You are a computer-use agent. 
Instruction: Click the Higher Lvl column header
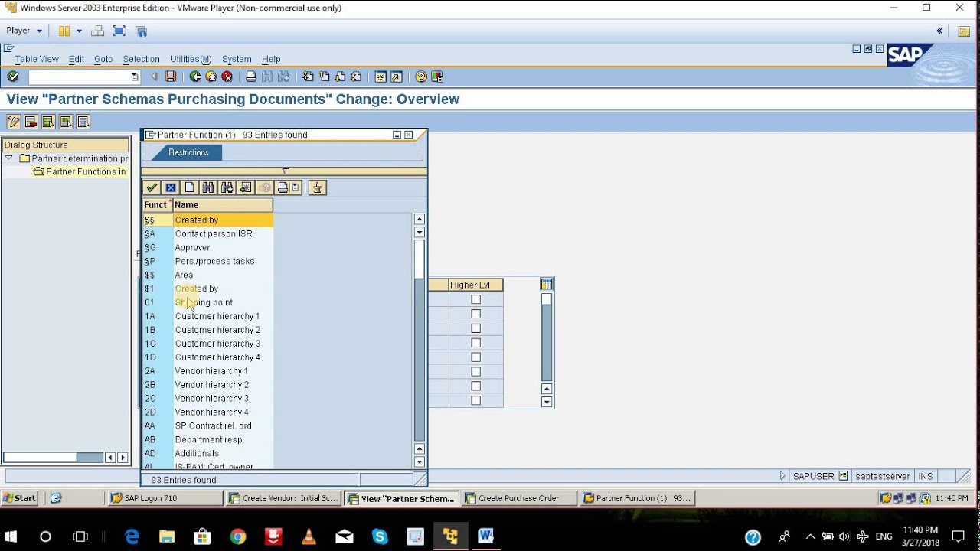[475, 285]
